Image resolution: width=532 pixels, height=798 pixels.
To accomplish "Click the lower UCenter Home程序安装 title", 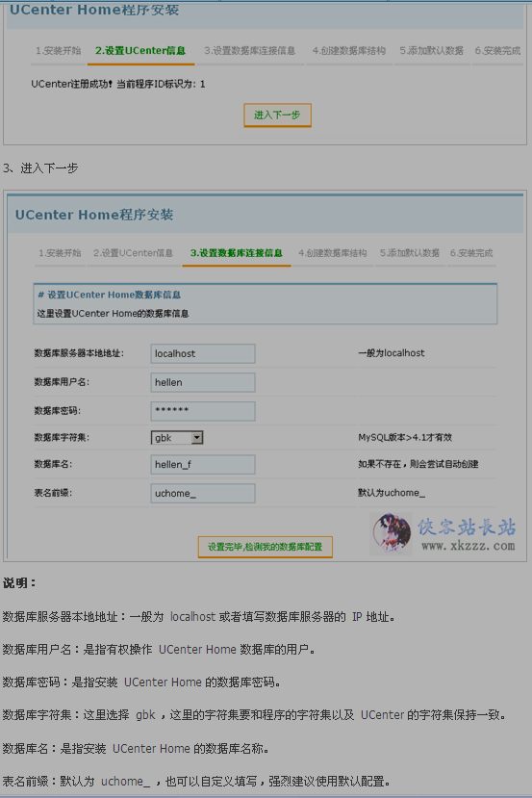I will [x=94, y=215].
